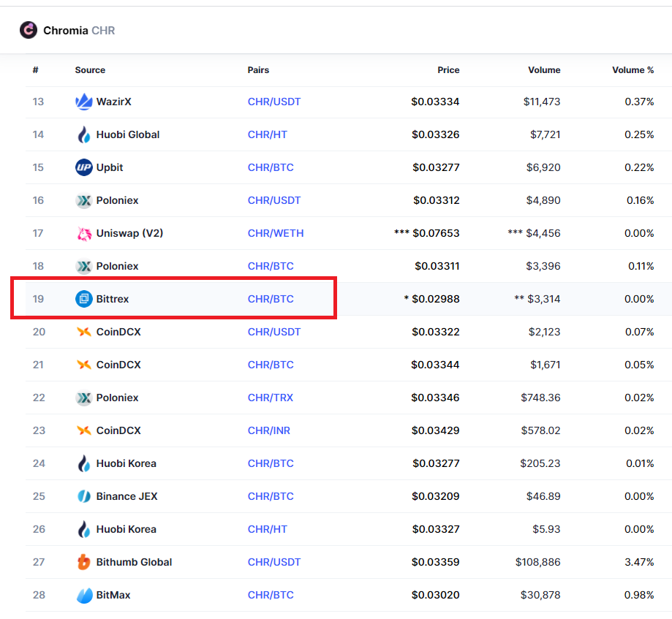Select the BitMax exchange name
The width and height of the screenshot is (672, 619).
tap(113, 595)
